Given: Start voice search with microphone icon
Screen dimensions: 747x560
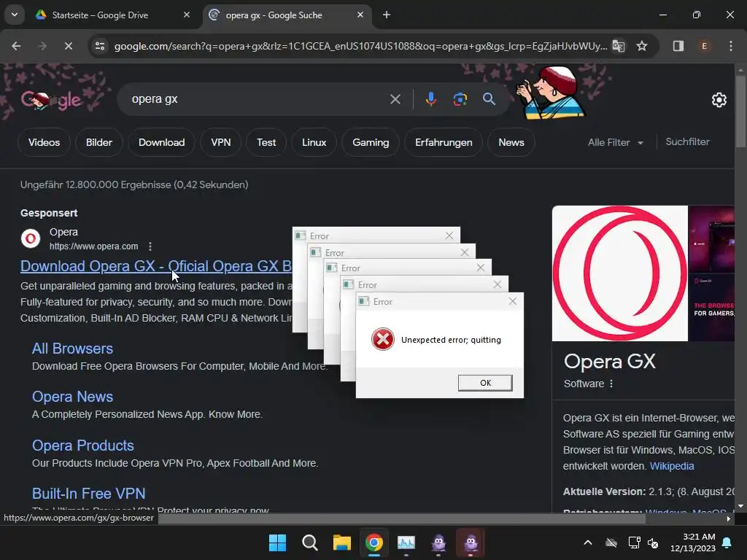Looking at the screenshot, I should pyautogui.click(x=430, y=99).
